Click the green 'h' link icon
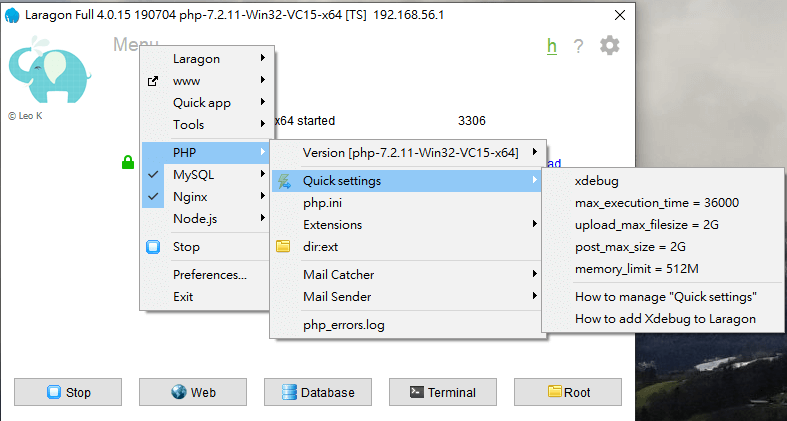Image resolution: width=787 pixels, height=421 pixels. coord(552,46)
